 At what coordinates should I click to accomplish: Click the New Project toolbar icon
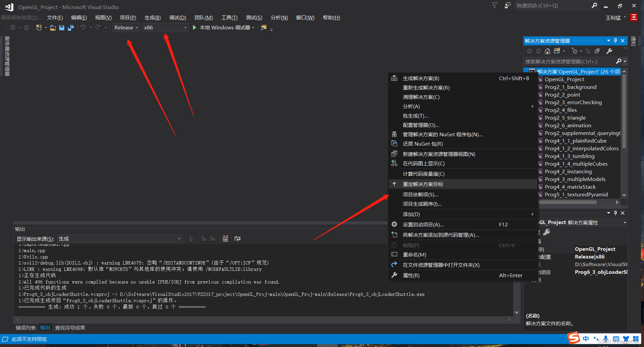click(39, 28)
